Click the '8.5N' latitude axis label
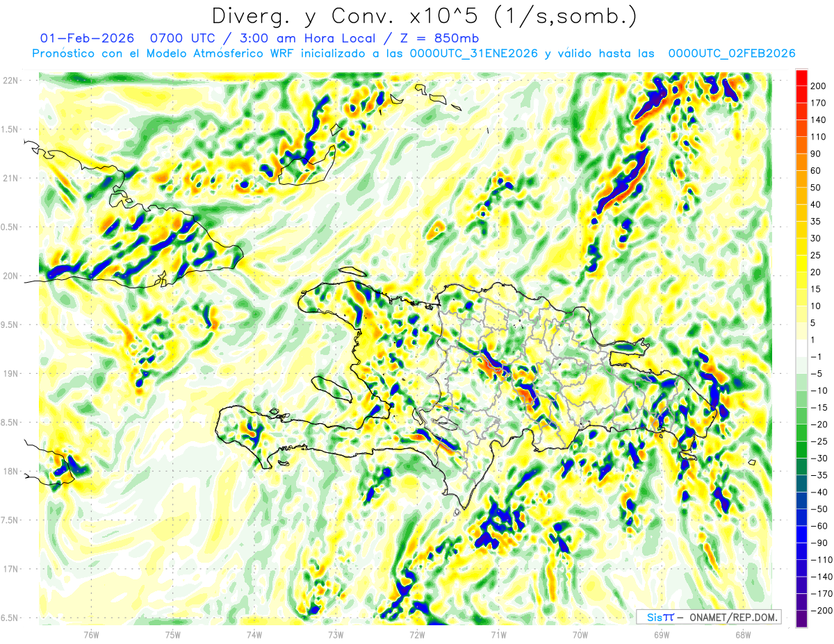The image size is (834, 644). (x=10, y=423)
